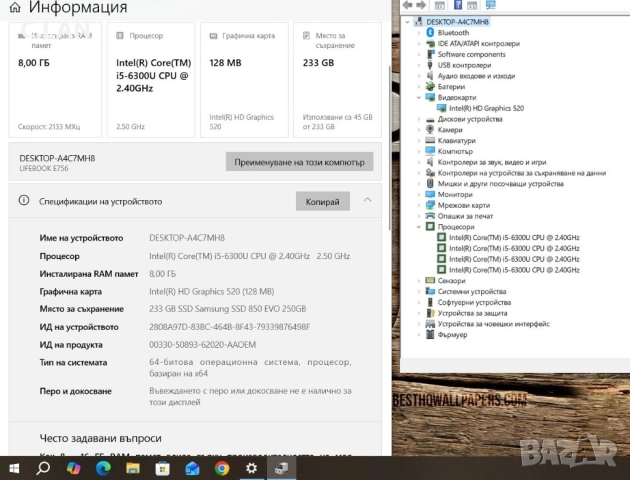Screen dimensions: 630x480
Task: Select the last Intel Core i5-6300U processor entry
Action: (514, 270)
